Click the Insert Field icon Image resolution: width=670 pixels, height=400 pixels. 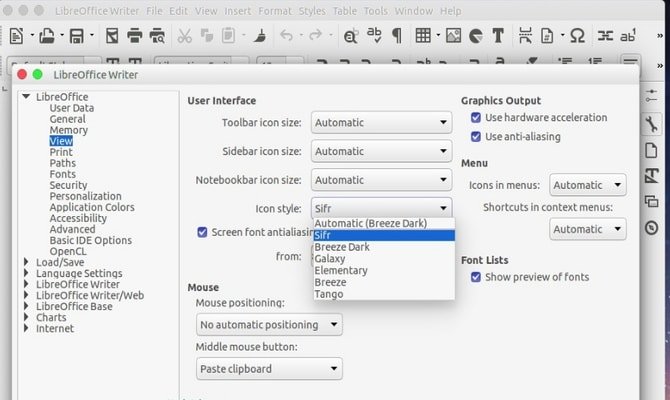(547, 36)
